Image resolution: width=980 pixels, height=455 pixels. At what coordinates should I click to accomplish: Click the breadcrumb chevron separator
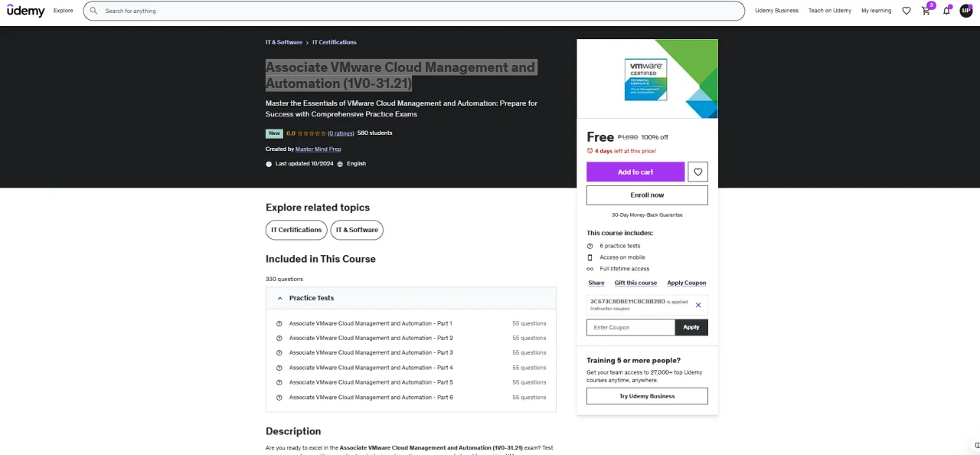(x=307, y=43)
